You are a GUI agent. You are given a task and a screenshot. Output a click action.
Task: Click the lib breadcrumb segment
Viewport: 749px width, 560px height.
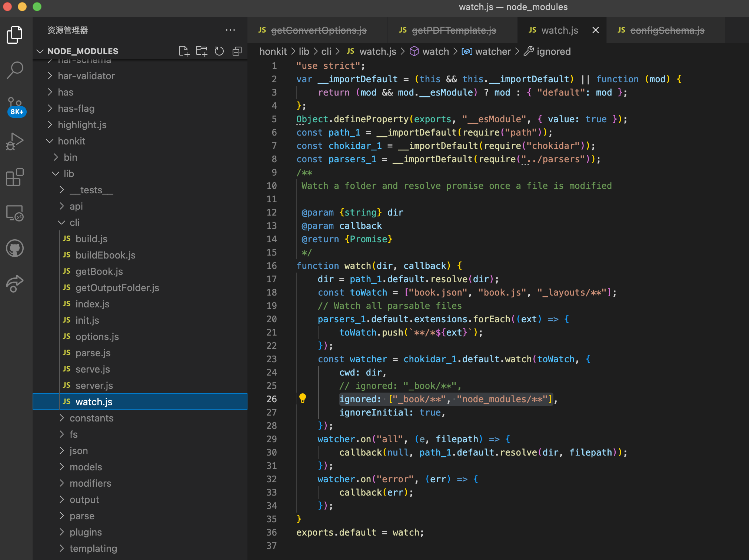coord(304,51)
